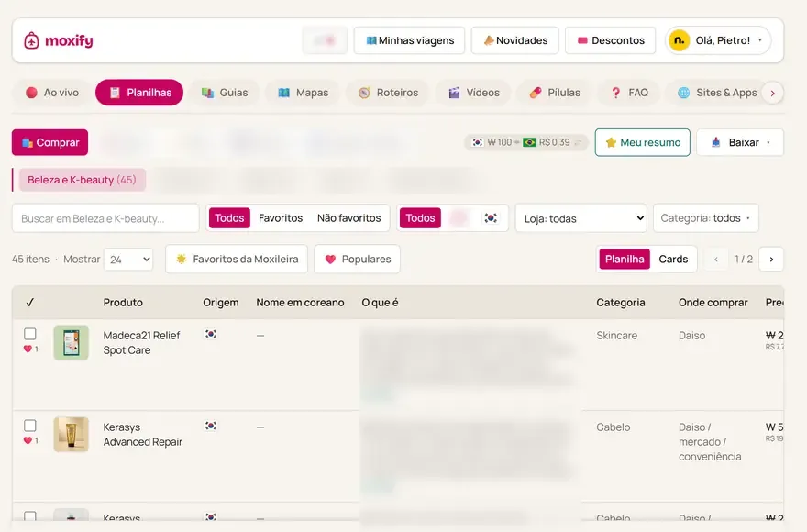Image resolution: width=807 pixels, height=532 pixels.
Task: Open the Mostrar 24 items dropdown
Action: 128,259
